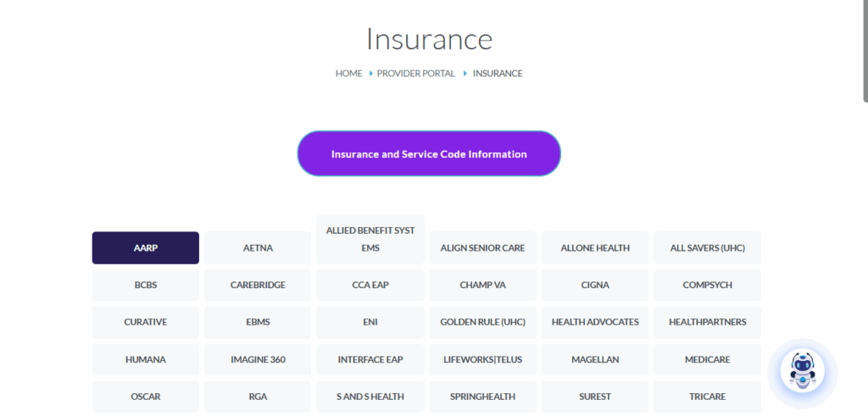Viewport: 868px width, 416px height.
Task: Select the All Savers (UHC) tab
Action: (x=707, y=248)
